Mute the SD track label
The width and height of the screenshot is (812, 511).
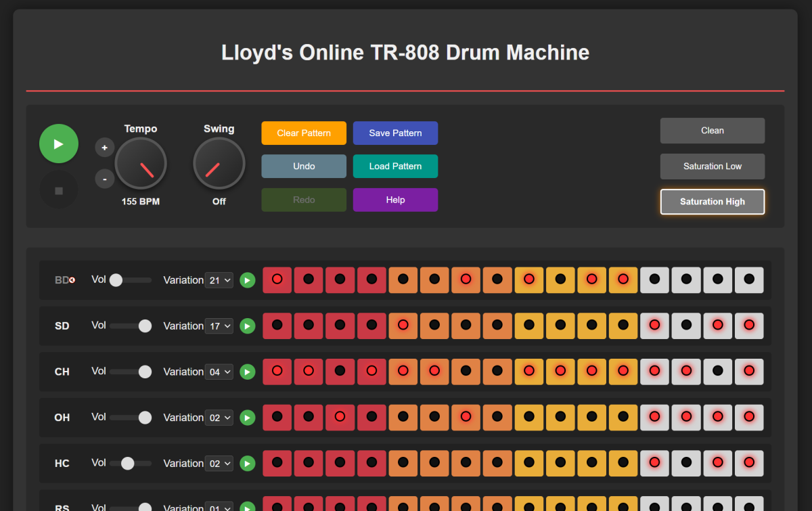[62, 326]
